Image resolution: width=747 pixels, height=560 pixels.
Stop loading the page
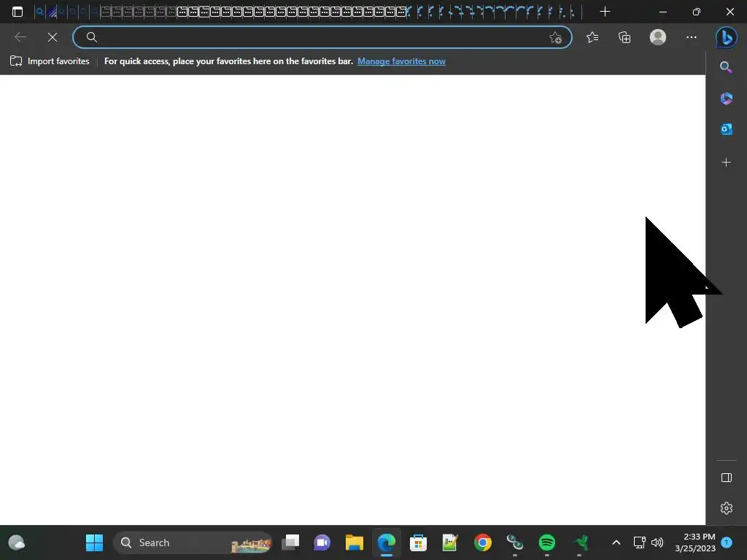click(x=53, y=37)
